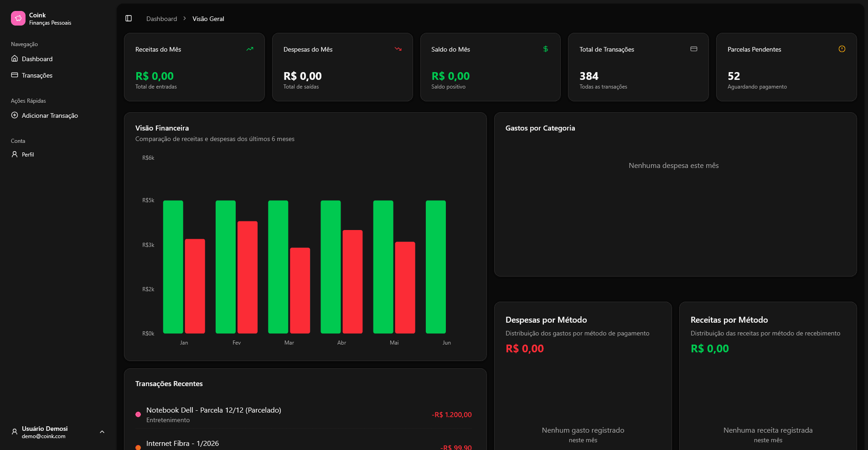Screen dimensions: 868x450
Task: Expand the Usuário Demosi account menu chevron
Action: [102, 432]
